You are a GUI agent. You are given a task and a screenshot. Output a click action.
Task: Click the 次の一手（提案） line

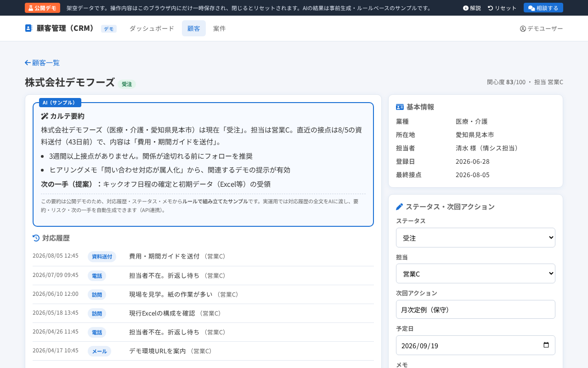pyautogui.click(x=156, y=184)
